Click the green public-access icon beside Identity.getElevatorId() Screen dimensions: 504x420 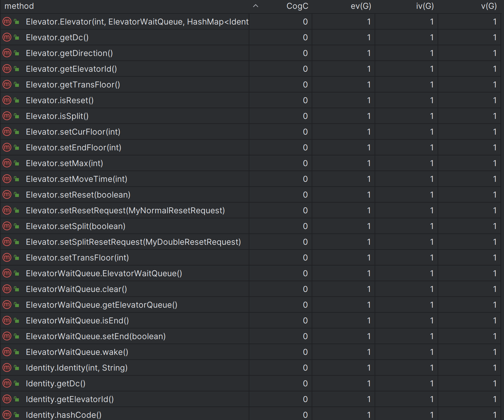point(17,399)
